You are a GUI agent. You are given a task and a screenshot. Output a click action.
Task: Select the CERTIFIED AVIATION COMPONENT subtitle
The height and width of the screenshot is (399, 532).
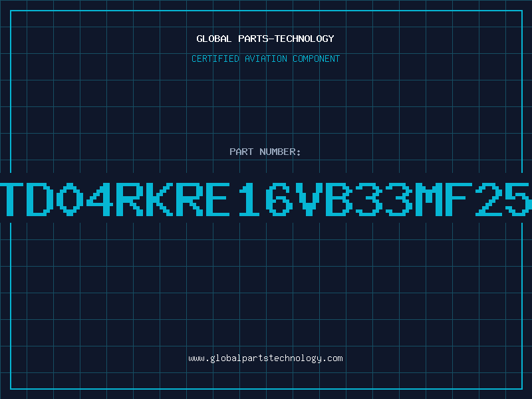265,59
